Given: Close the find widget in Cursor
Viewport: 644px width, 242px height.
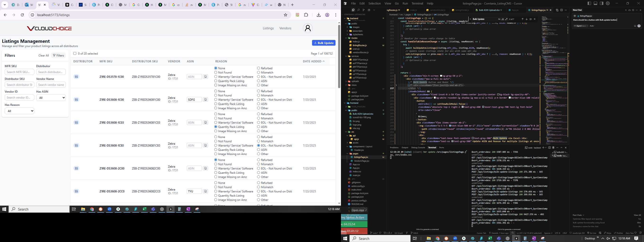Looking at the screenshot, I should tap(535, 19).
